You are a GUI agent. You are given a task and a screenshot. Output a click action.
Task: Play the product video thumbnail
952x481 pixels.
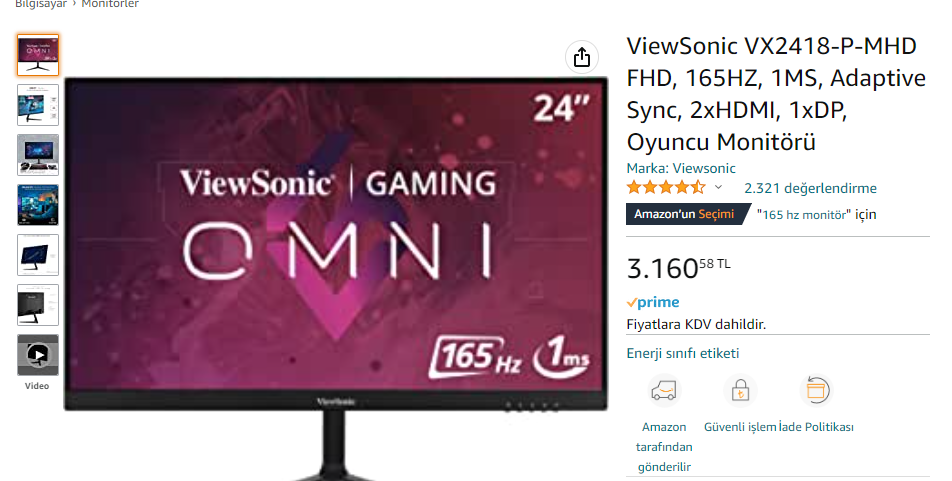[x=38, y=355]
